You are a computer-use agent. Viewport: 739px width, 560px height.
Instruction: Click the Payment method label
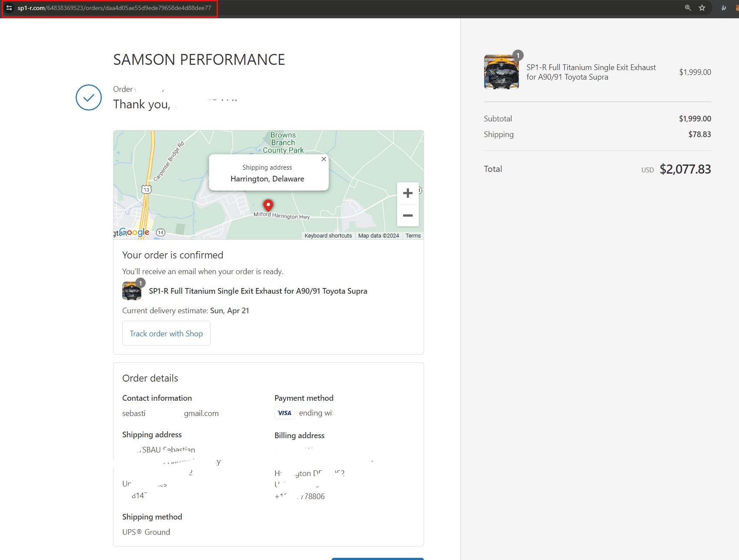pos(304,398)
